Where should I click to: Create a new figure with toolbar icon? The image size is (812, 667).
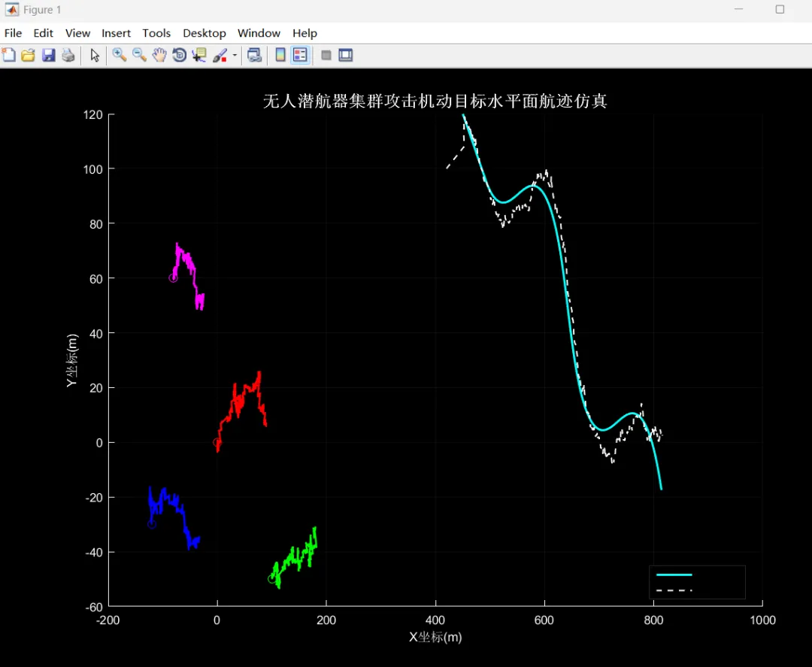8,55
